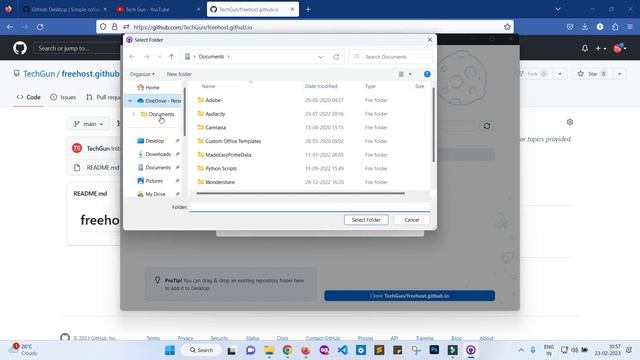Change the file view layout
640x360 pixels.
pyautogui.click(x=401, y=74)
